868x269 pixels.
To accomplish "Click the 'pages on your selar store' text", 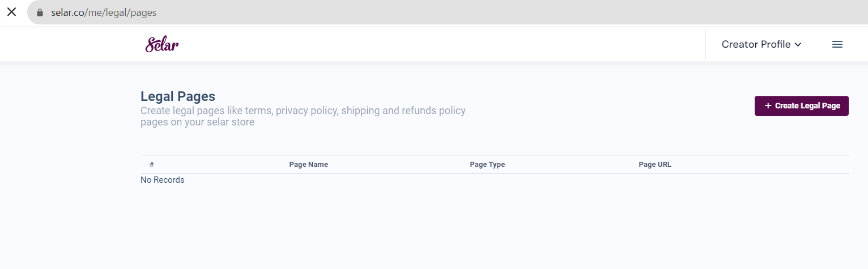I will pos(197,122).
